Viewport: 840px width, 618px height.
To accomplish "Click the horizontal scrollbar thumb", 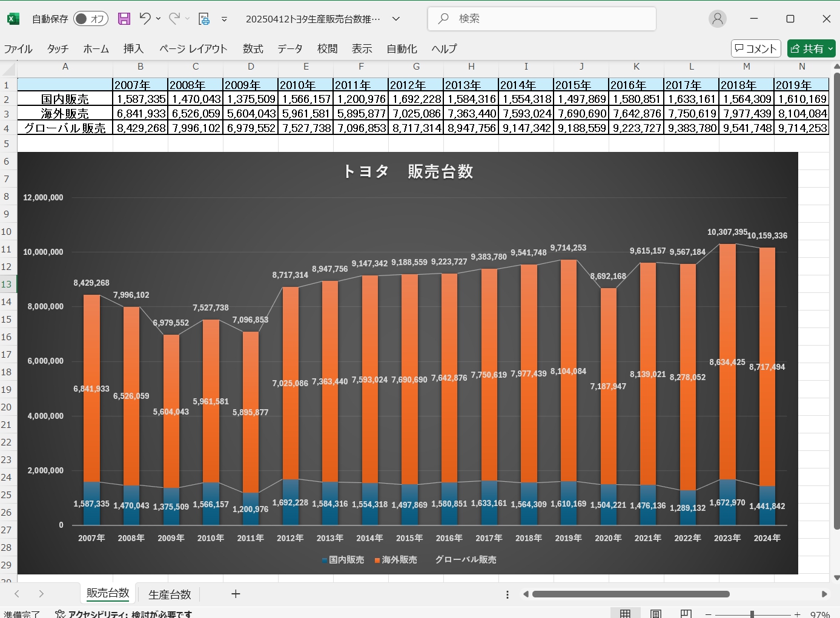I will tap(630, 594).
